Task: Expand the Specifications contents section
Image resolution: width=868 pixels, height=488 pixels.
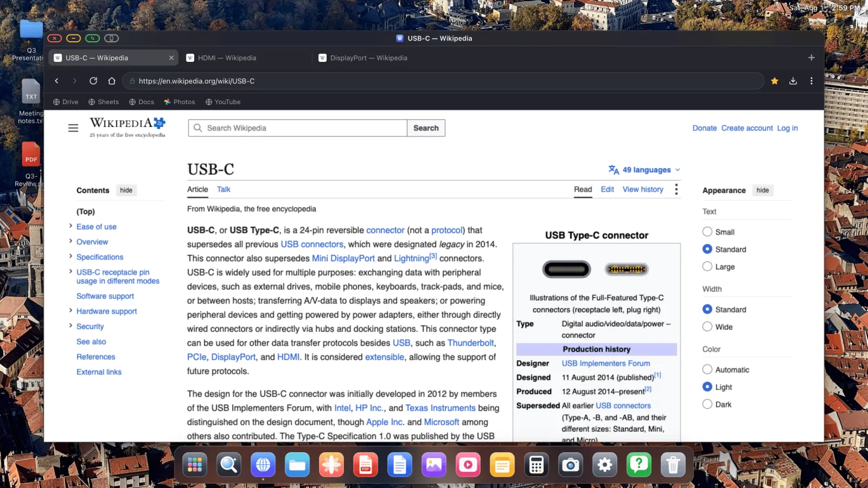Action: tap(71, 256)
